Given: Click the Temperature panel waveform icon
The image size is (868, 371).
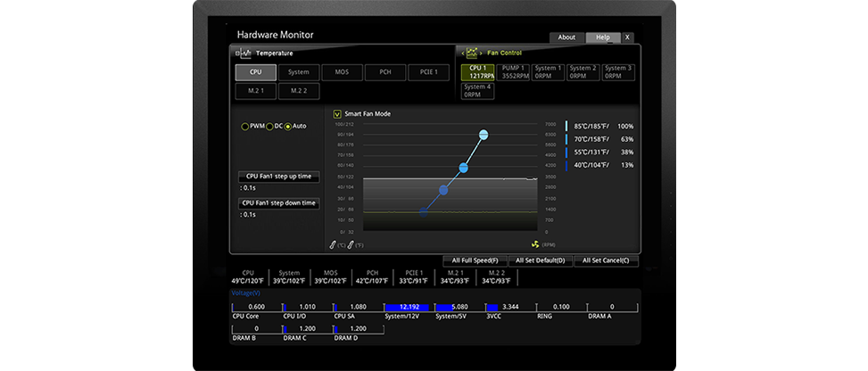Looking at the screenshot, I should [x=244, y=54].
